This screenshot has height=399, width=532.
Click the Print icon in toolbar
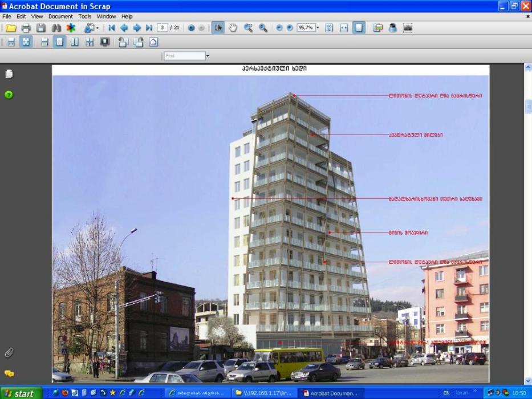26,28
